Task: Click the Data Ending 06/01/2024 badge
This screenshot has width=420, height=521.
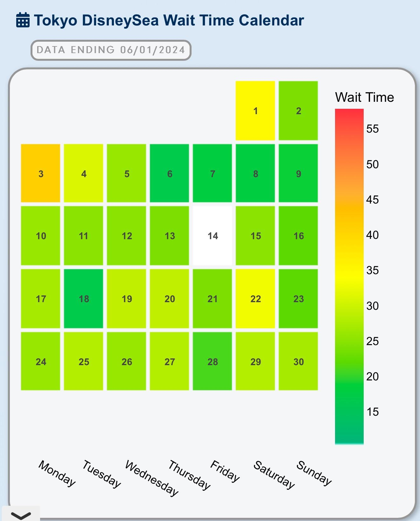Action: point(111,50)
